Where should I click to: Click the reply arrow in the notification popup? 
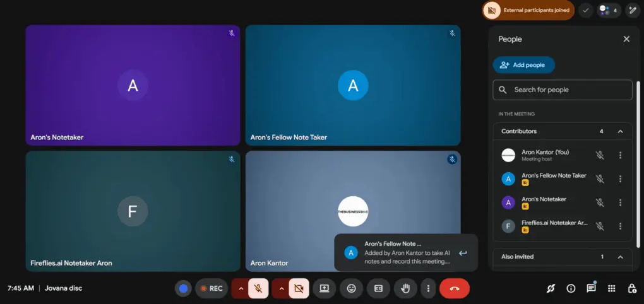463,253
